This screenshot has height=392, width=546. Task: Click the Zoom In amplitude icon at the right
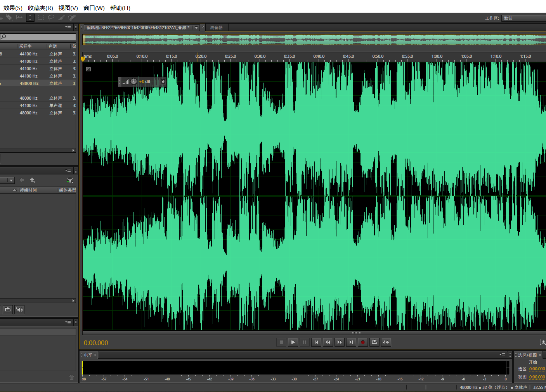[543, 342]
